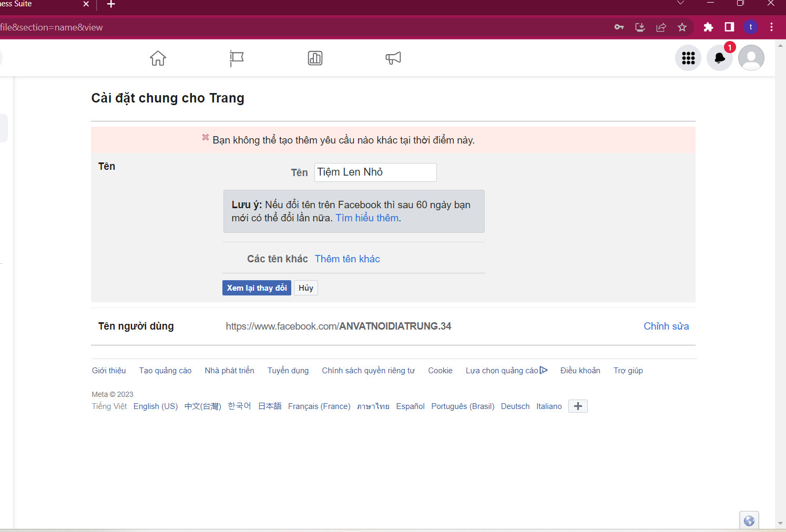Viewport: 786px width, 532px height.
Task: Open Cookie footer link
Action: [x=440, y=371]
